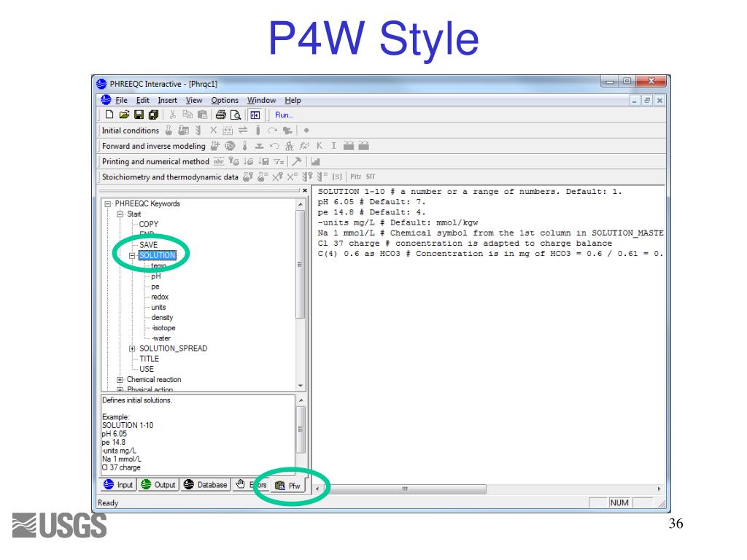
Task: Click the Pitz icon in Stoichiometry toolbar
Action: point(356,176)
